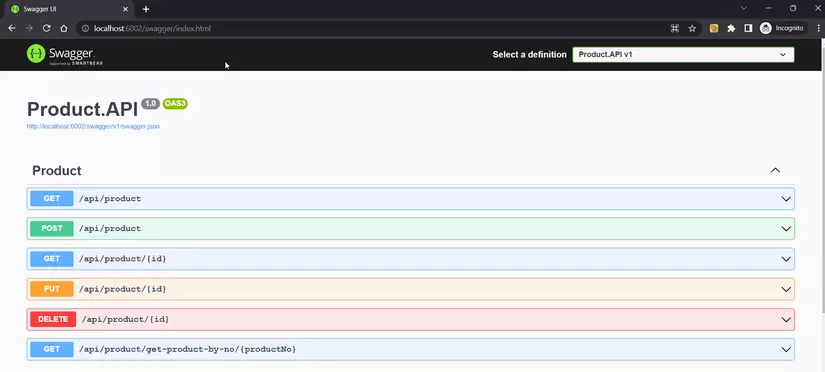Click the /api/product path of the POST row
This screenshot has height=372, width=825.
pos(110,228)
